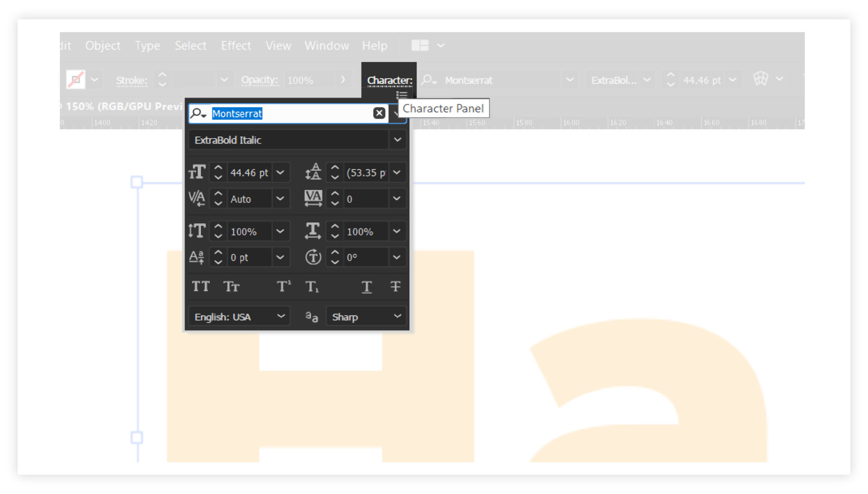The height and width of the screenshot is (494, 868).
Task: Click the leading 53.35 pt field
Action: click(x=366, y=173)
